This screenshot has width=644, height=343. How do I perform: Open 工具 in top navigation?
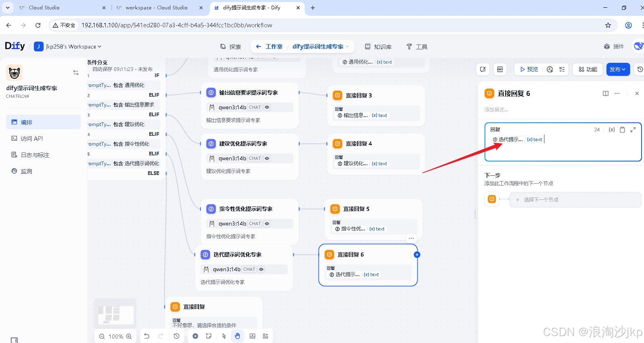417,46
